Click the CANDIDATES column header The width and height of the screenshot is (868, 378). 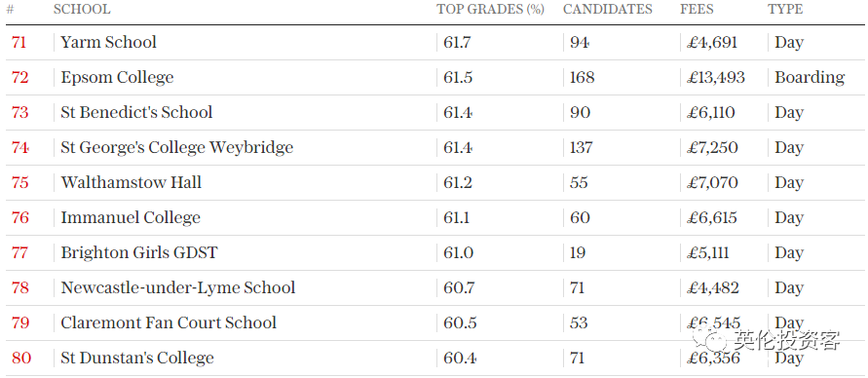[x=608, y=10]
